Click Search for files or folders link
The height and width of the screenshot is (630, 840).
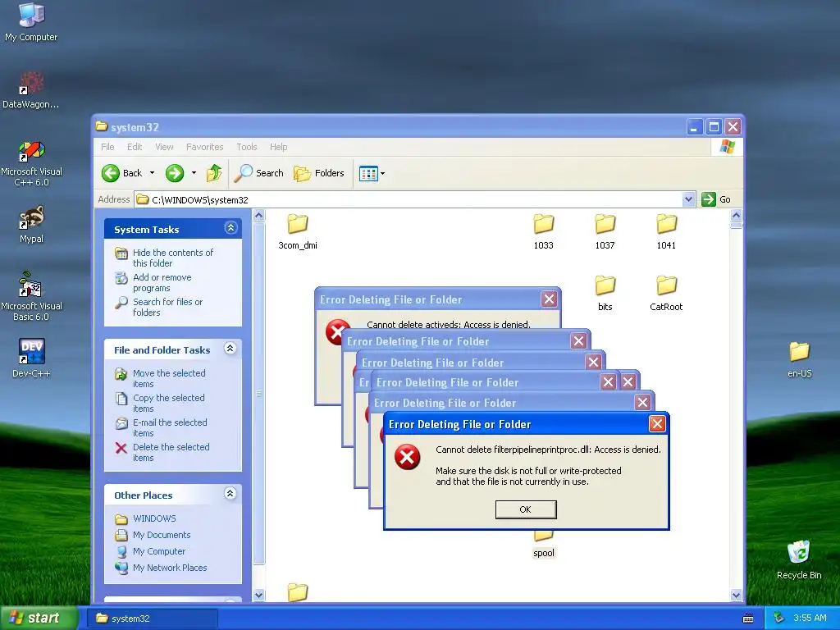pyautogui.click(x=167, y=307)
